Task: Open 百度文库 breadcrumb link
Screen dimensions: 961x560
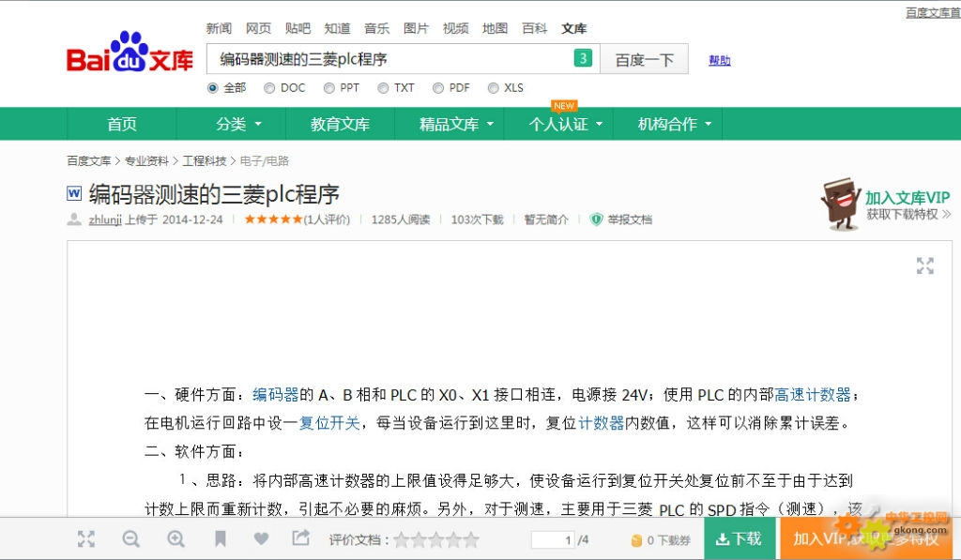Action: click(x=89, y=161)
